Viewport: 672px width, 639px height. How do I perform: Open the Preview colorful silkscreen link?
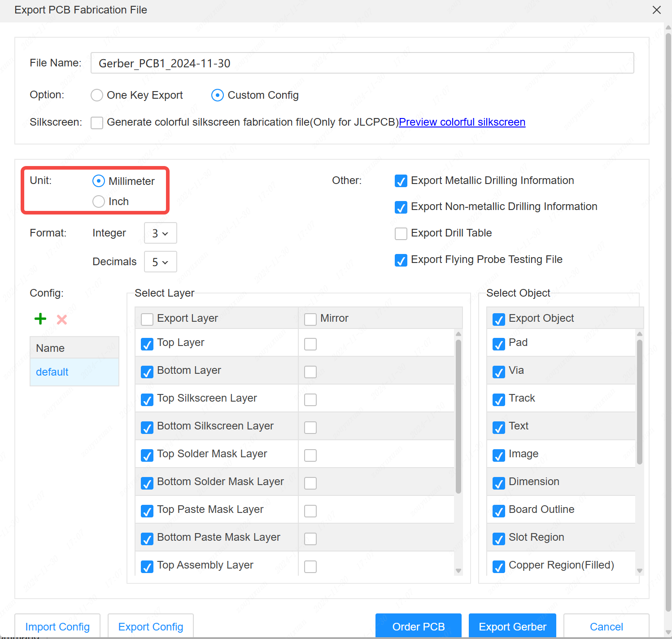[x=462, y=122]
